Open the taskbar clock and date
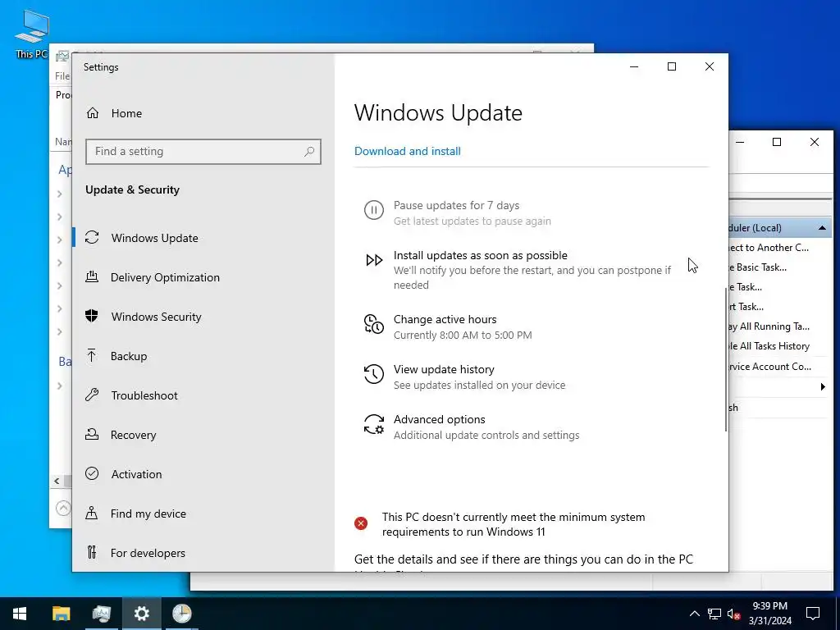The height and width of the screenshot is (630, 840). (769, 614)
